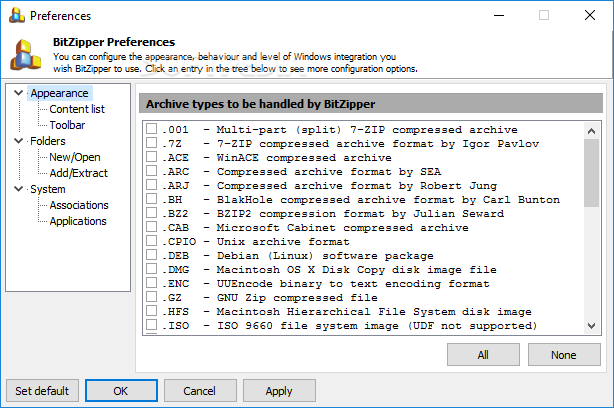Collapse the System tree node

(16, 189)
